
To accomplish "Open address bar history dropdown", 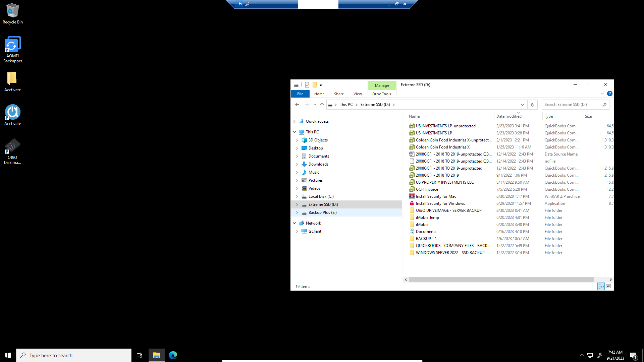I will pos(522,105).
